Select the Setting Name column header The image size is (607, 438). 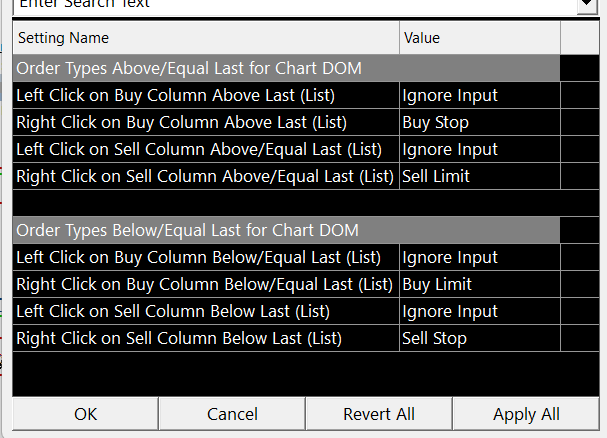(206, 38)
